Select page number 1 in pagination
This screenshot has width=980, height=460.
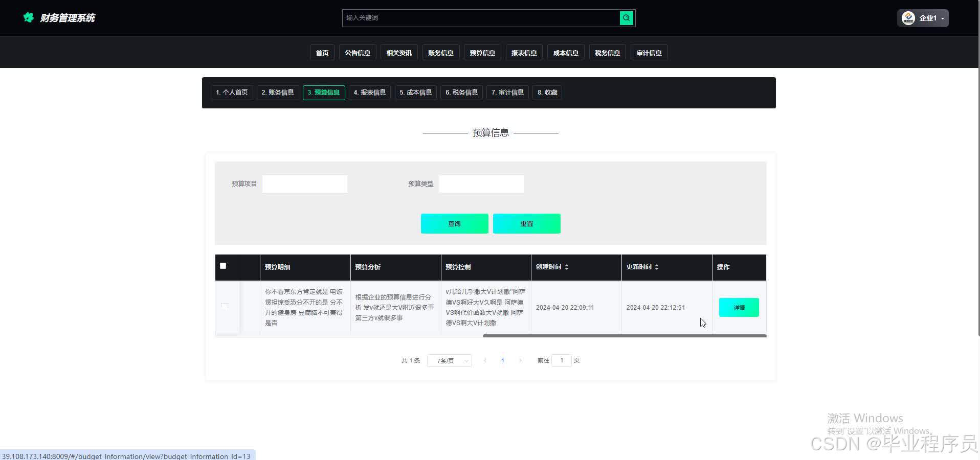(x=503, y=360)
